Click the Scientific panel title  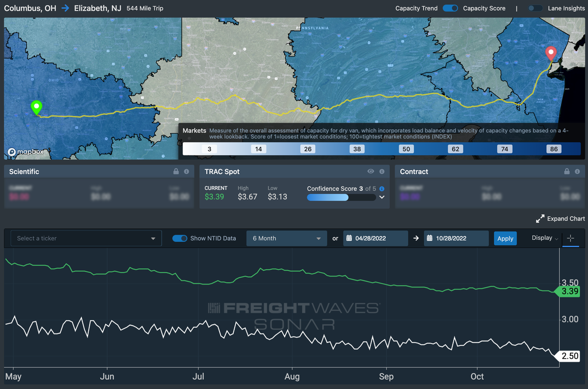(24, 172)
